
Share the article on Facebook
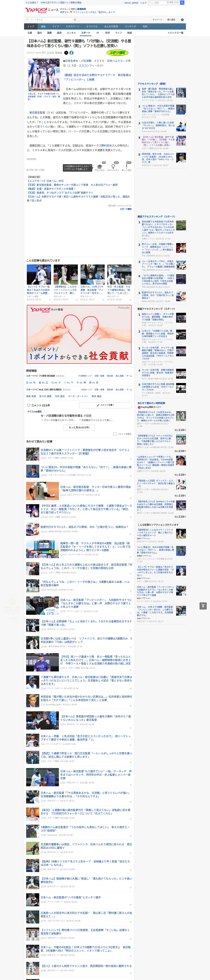point(71,53)
